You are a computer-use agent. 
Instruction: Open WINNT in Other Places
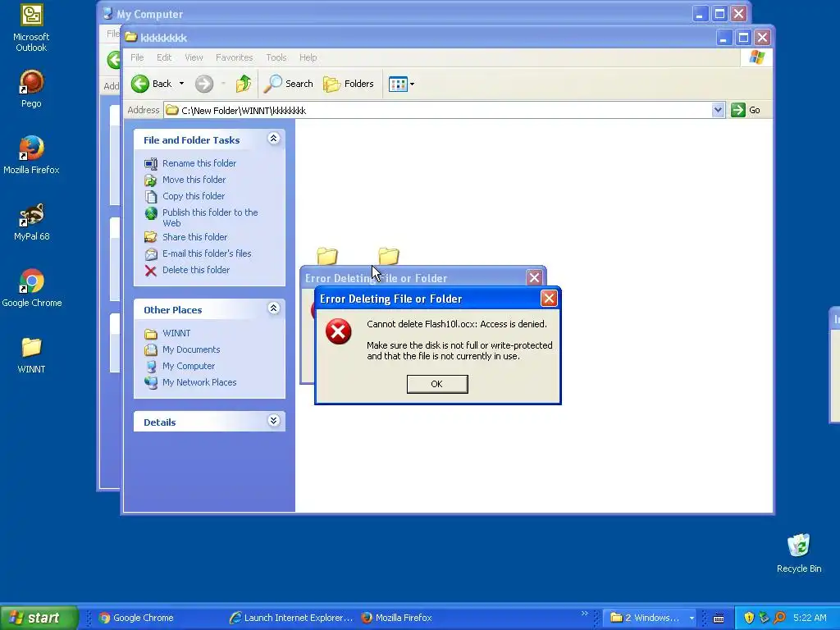[x=176, y=333]
